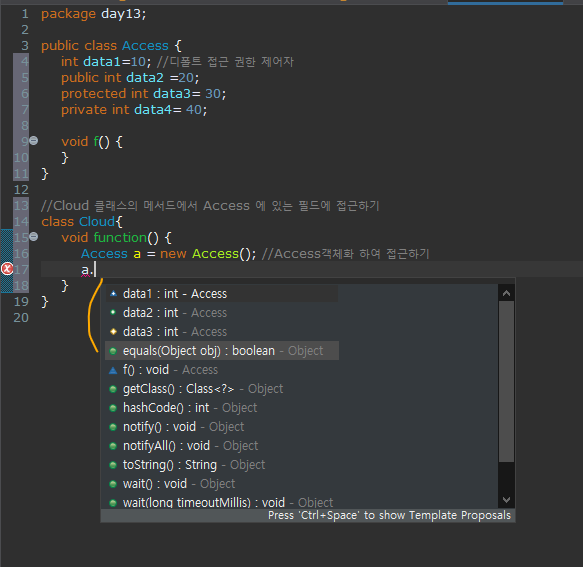Click the default-access field icon beside data1
Screen dimensions: 583x567
[x=113, y=293]
